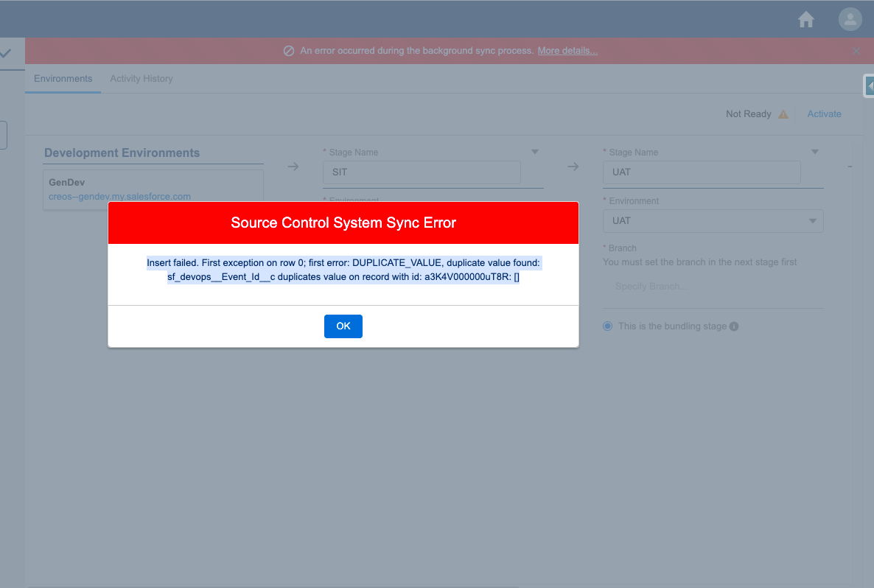Screen dimensions: 874x588
Task: Open the UAT stage options dropdown arrow
Action: point(815,152)
